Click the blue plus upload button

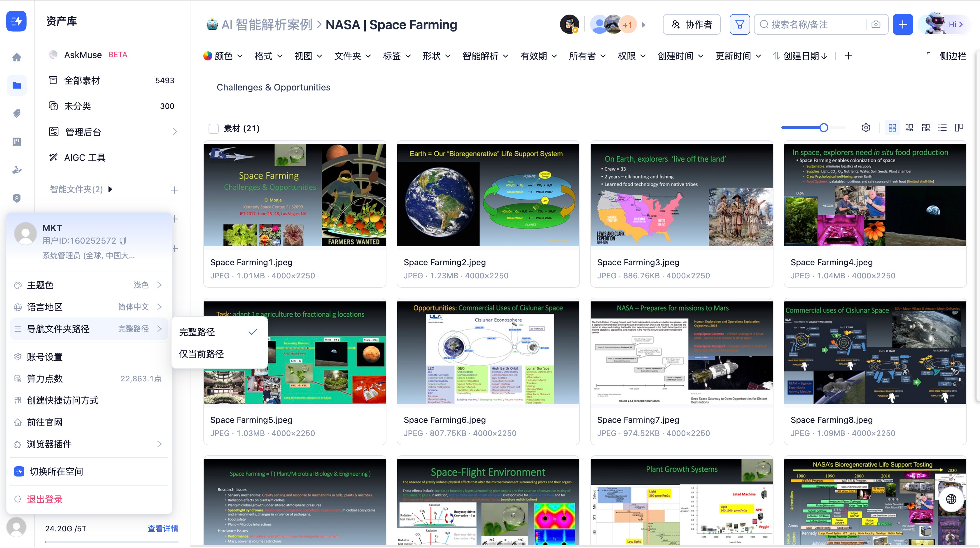(903, 24)
